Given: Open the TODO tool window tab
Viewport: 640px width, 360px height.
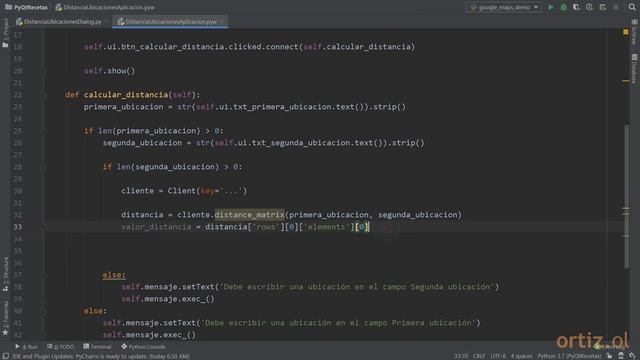Looking at the screenshot, I should [60, 347].
